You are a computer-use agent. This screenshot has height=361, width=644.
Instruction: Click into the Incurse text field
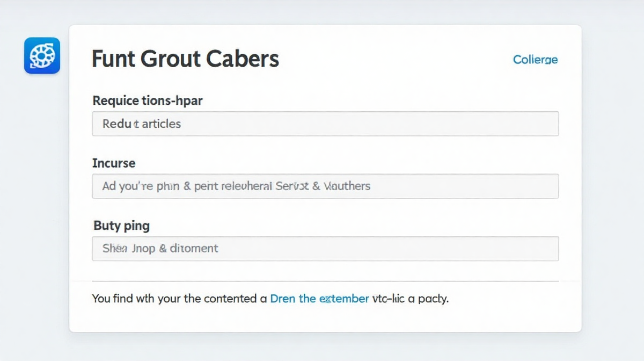pos(325,186)
